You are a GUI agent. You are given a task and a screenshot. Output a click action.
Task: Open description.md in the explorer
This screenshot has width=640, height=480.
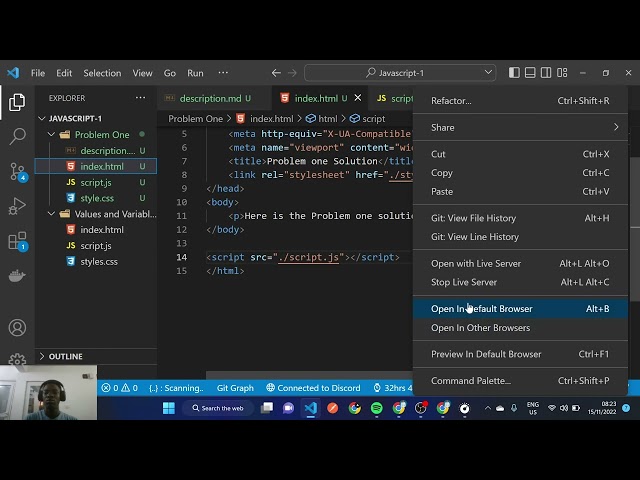(96, 151)
